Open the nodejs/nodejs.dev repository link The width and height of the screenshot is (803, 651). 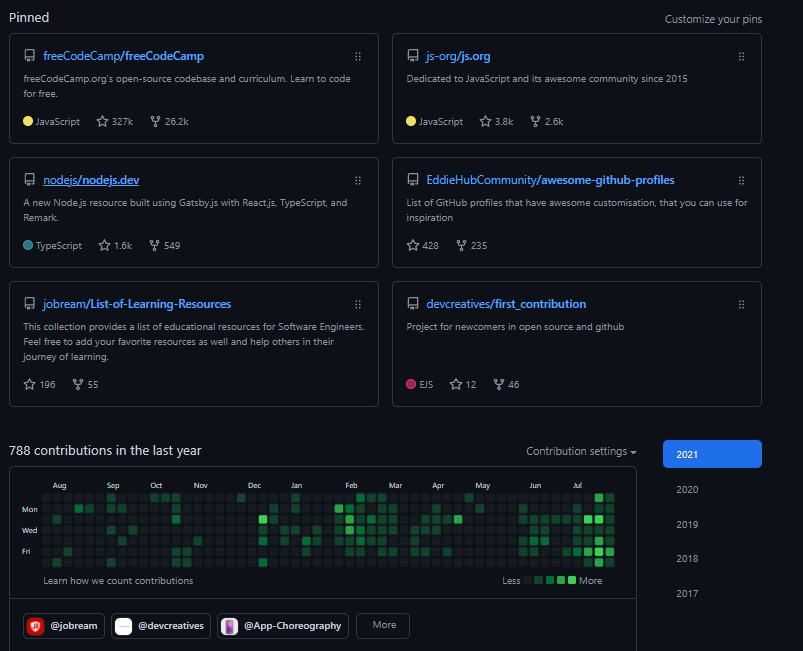91,180
